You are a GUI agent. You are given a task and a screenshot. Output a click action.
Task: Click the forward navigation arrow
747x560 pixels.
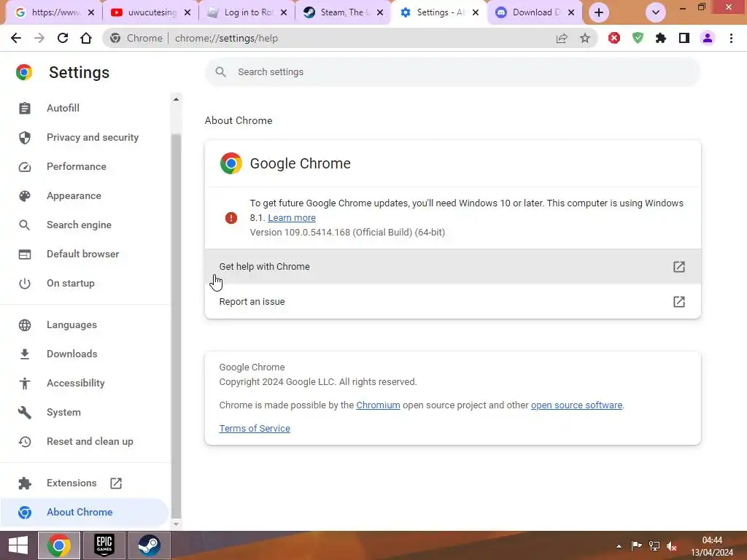39,38
